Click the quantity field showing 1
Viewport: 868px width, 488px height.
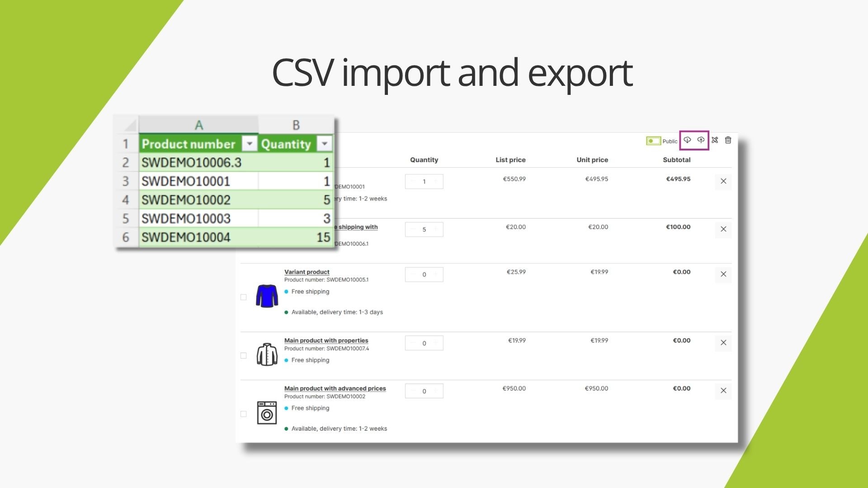(424, 182)
